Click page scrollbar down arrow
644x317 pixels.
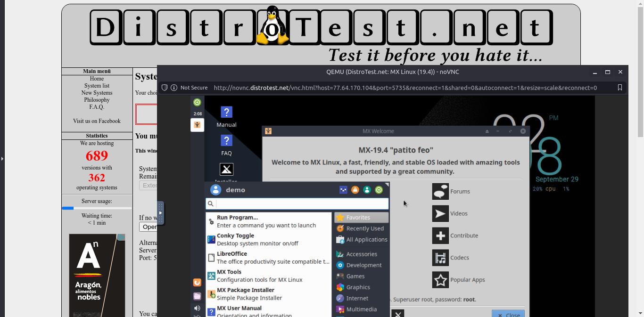tap(640, 313)
